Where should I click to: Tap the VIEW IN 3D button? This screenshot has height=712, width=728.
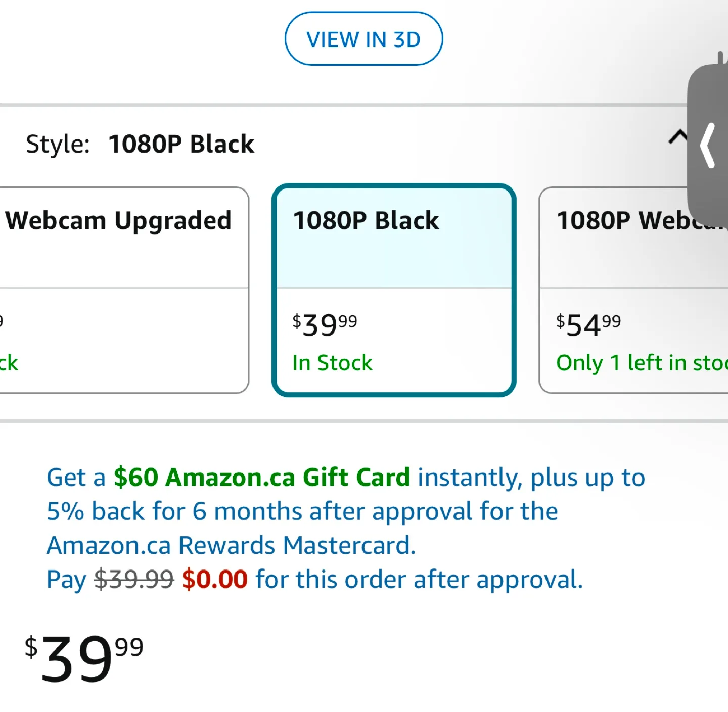tap(363, 39)
